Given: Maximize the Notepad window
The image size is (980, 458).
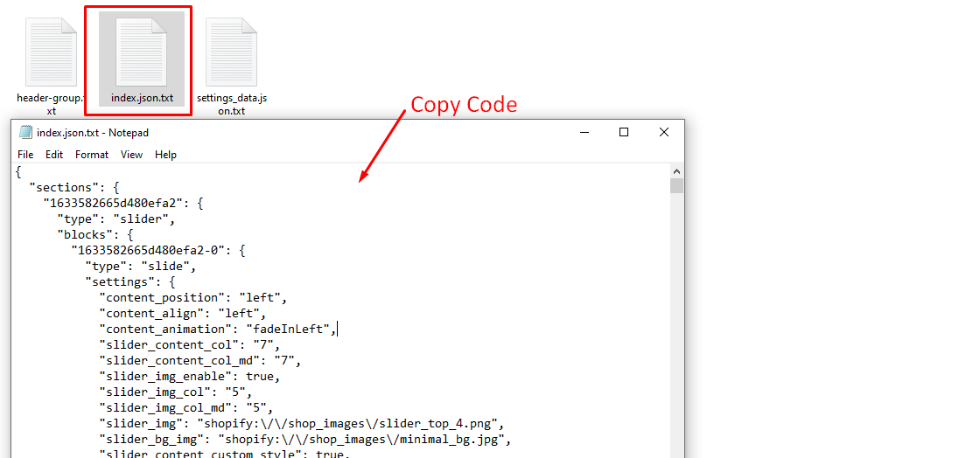Looking at the screenshot, I should [624, 133].
